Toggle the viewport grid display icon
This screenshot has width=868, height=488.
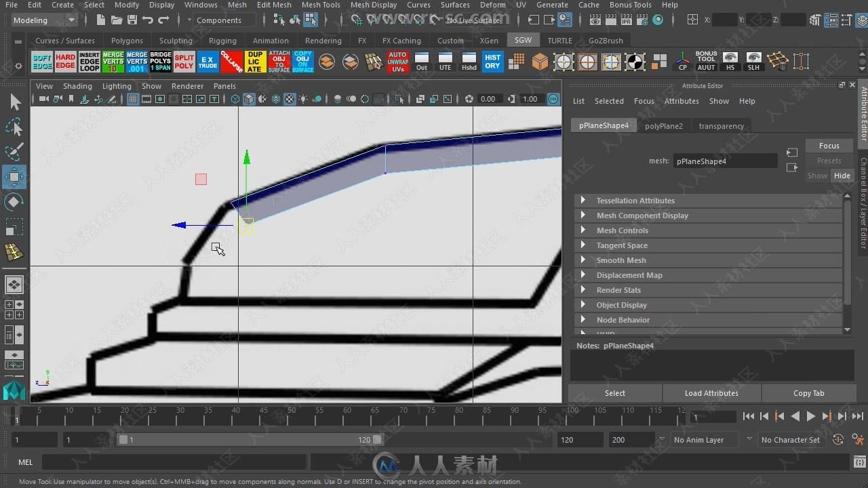click(133, 99)
